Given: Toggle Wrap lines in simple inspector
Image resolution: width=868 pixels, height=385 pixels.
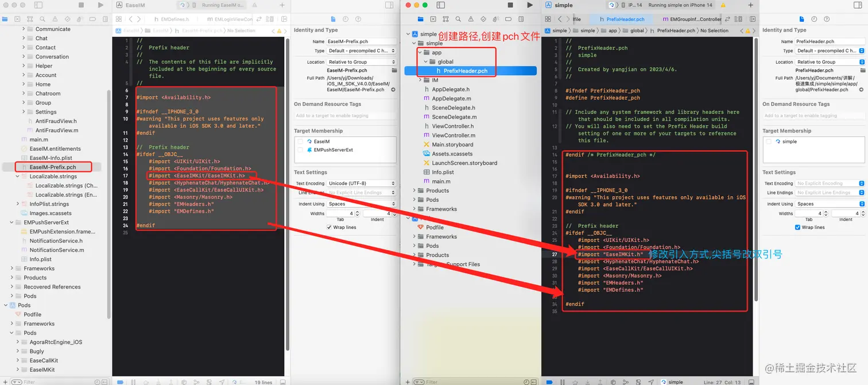Looking at the screenshot, I should coord(797,227).
